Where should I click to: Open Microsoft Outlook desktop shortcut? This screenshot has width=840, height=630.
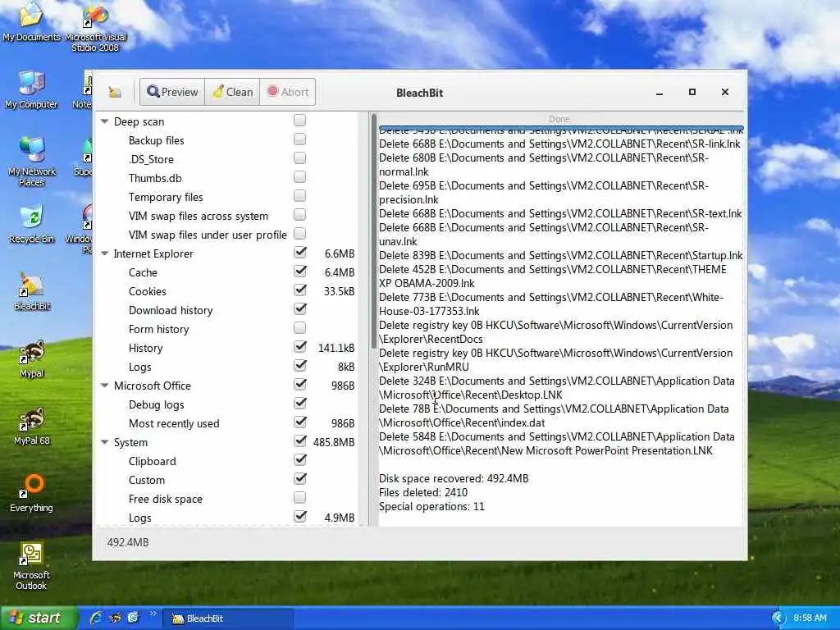(x=32, y=566)
